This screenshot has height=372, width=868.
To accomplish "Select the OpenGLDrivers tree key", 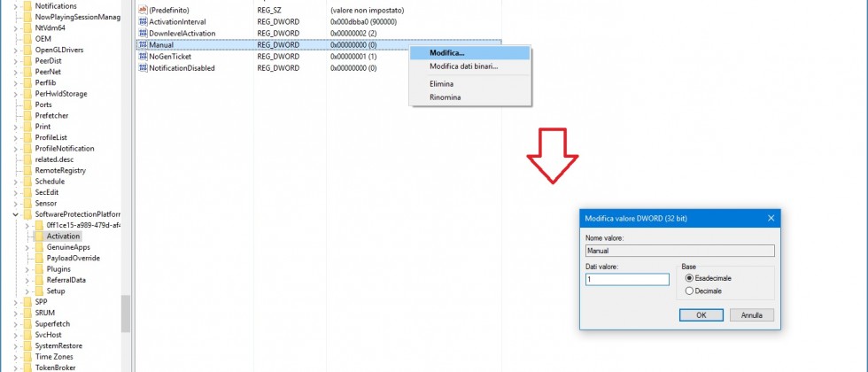I will point(59,50).
